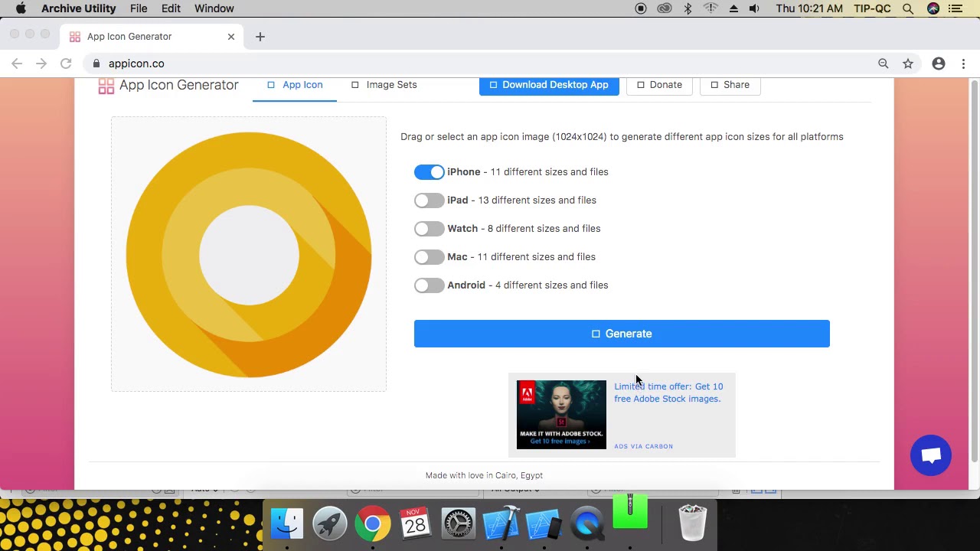Bookmark this page with the star icon

point(908,64)
